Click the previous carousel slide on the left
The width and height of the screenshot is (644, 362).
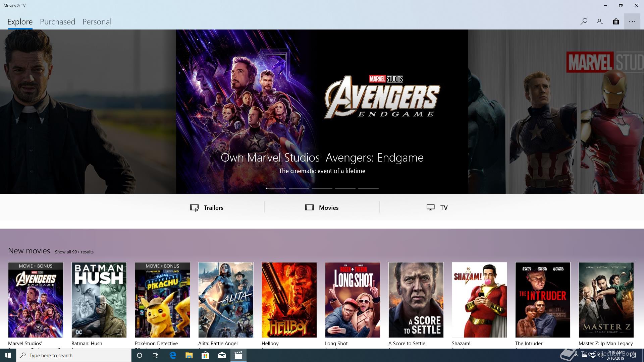[x=88, y=112]
